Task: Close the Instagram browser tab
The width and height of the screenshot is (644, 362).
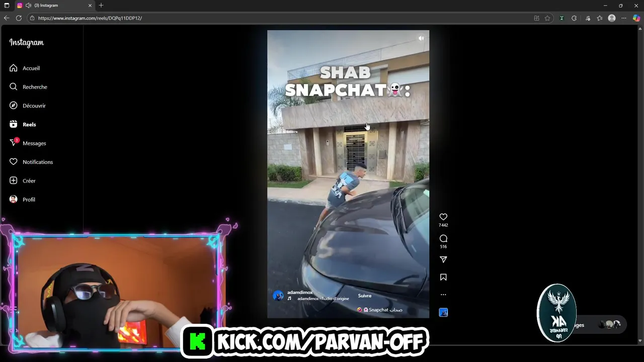Action: [91, 6]
